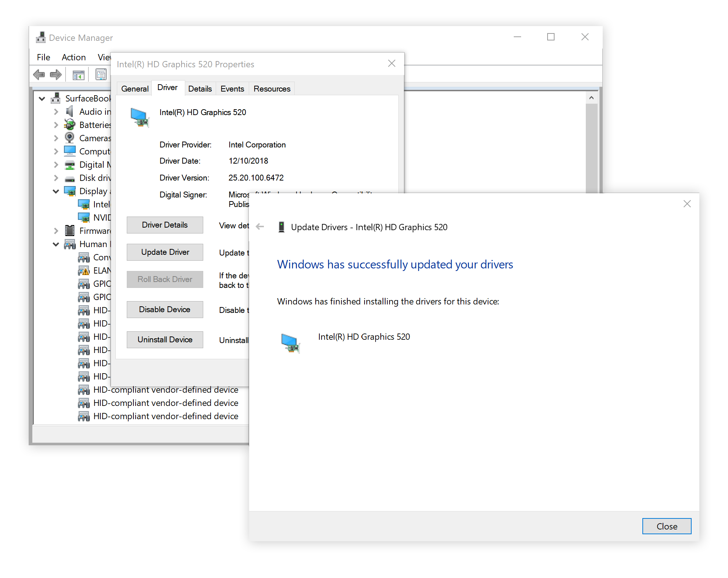Select the Computer category monitor icon

point(69,151)
